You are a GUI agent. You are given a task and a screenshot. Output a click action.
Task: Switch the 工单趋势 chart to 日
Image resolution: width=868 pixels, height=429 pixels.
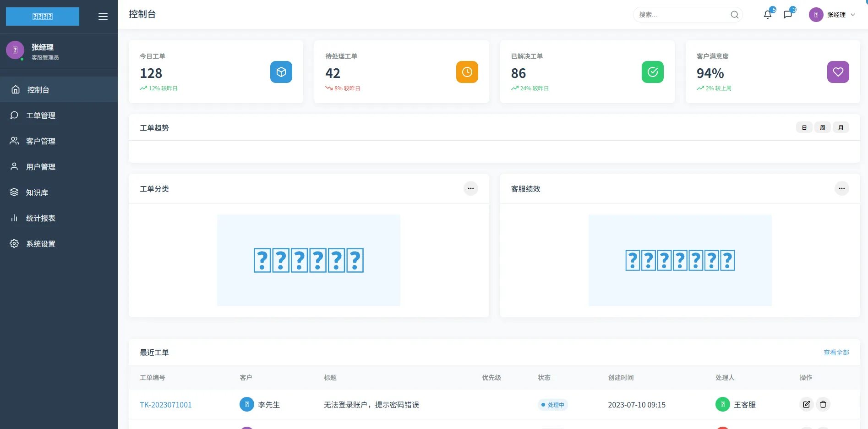(804, 127)
